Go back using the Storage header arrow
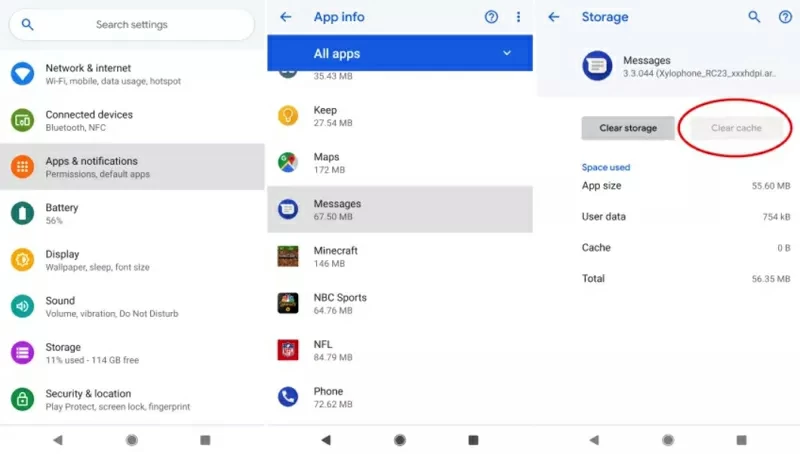 click(554, 17)
